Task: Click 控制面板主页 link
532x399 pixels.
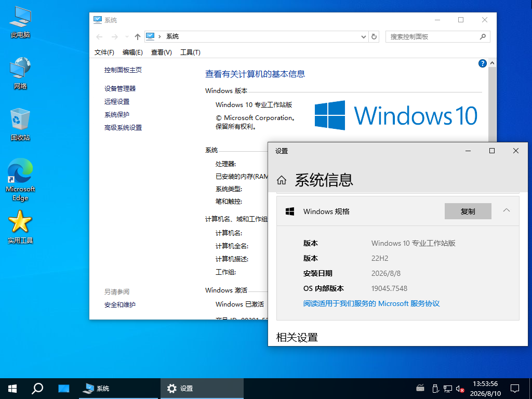Action: pos(123,70)
